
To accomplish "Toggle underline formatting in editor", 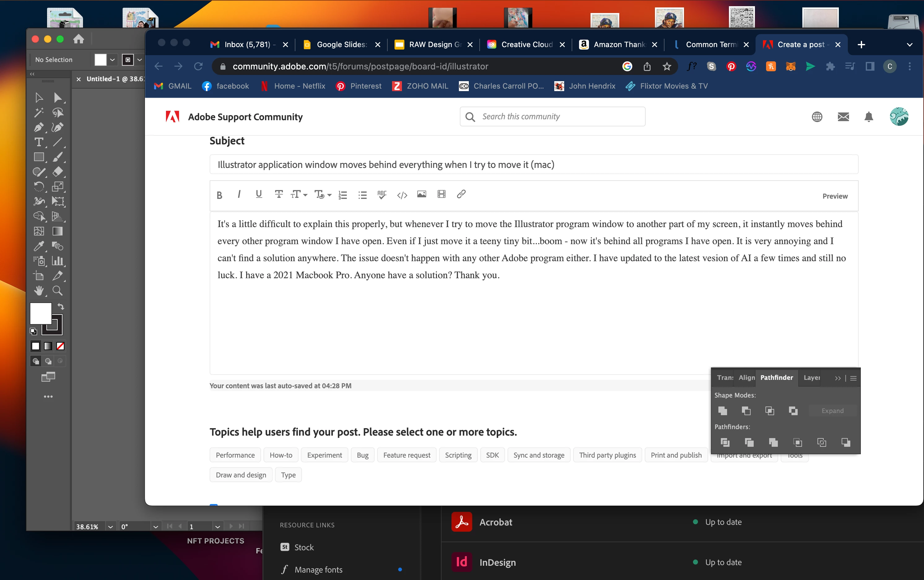I will [259, 195].
